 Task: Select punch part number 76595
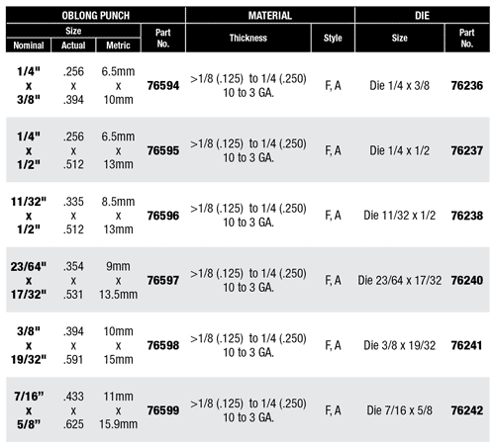[163, 150]
